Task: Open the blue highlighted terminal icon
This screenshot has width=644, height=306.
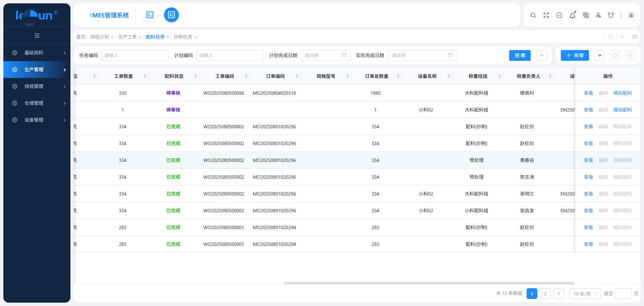Action: (x=171, y=15)
